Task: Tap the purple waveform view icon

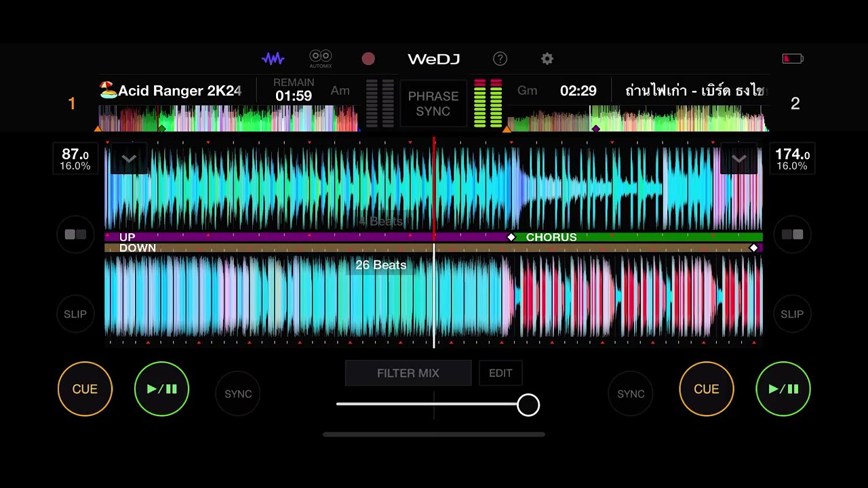Action: coord(273,59)
